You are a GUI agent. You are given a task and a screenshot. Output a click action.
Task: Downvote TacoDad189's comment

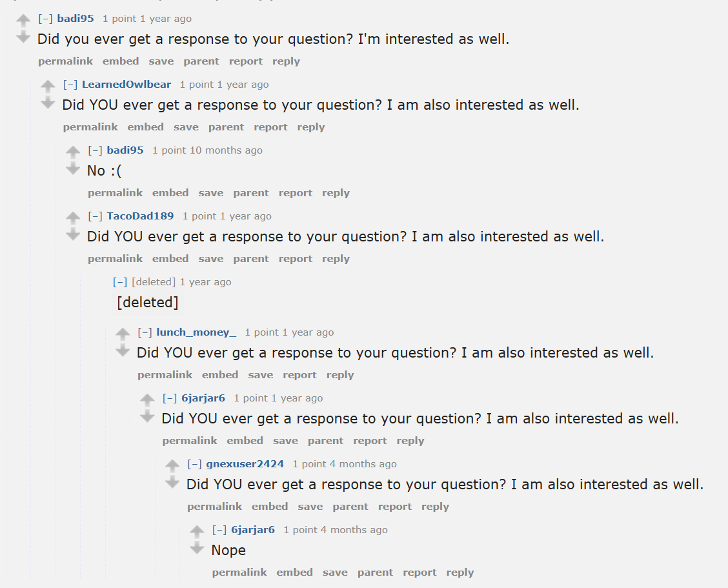[73, 234]
